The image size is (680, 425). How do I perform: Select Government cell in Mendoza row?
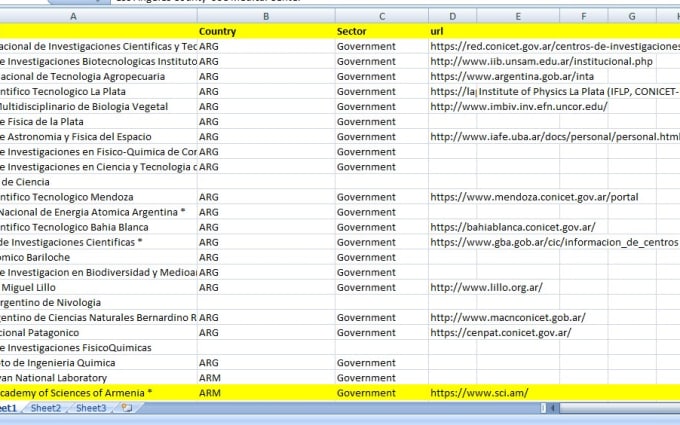coord(382,197)
